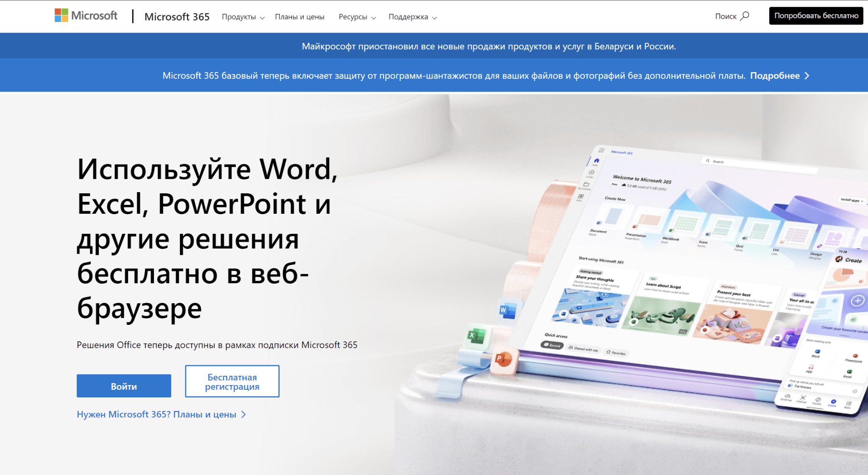
Task: Click the 'Попробовать бесплатно' button
Action: [x=816, y=16]
